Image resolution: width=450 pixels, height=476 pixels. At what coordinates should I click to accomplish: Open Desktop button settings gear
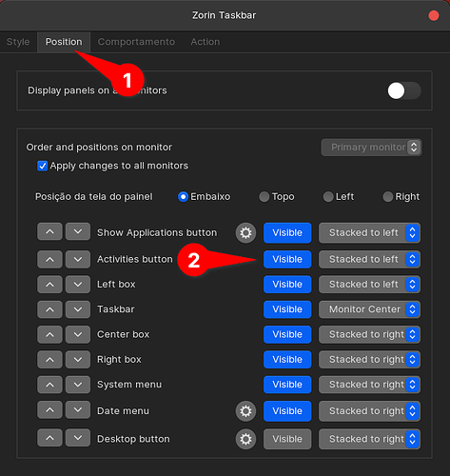click(x=245, y=439)
